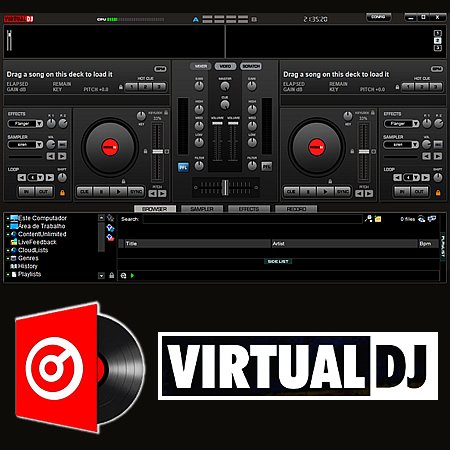
Task: Nudge pitch down on left deck
Action: pos(153,194)
